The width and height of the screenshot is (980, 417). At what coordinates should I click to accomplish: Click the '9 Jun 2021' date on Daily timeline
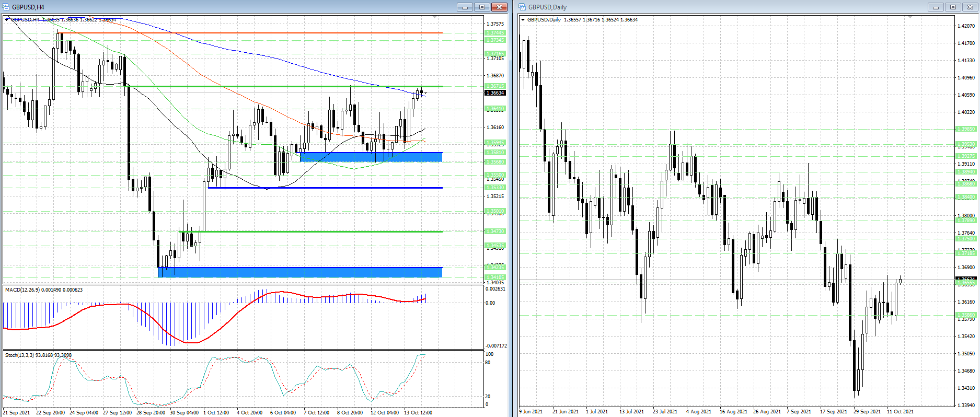pyautogui.click(x=531, y=411)
